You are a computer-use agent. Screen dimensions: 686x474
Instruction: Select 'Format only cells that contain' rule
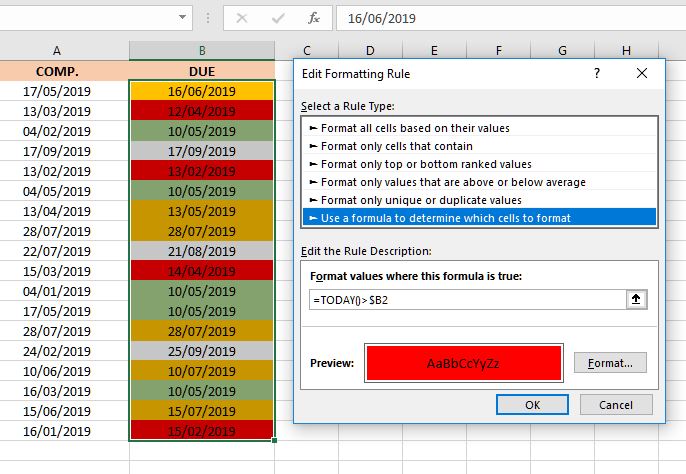click(x=479, y=146)
